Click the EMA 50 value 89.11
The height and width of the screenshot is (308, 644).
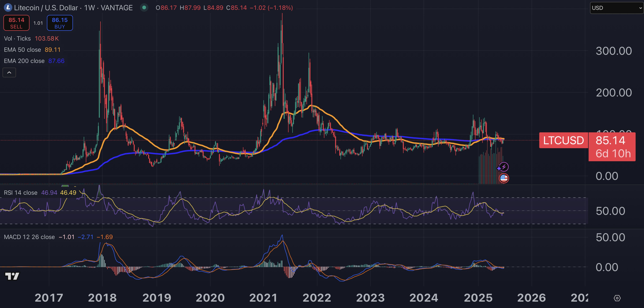(x=53, y=50)
